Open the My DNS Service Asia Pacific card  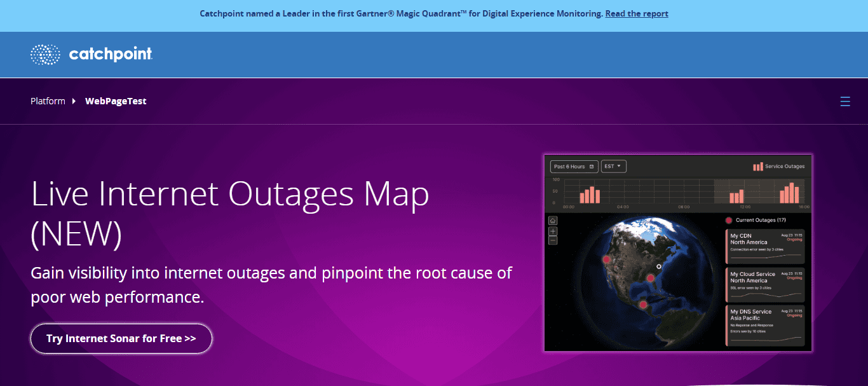click(x=765, y=325)
